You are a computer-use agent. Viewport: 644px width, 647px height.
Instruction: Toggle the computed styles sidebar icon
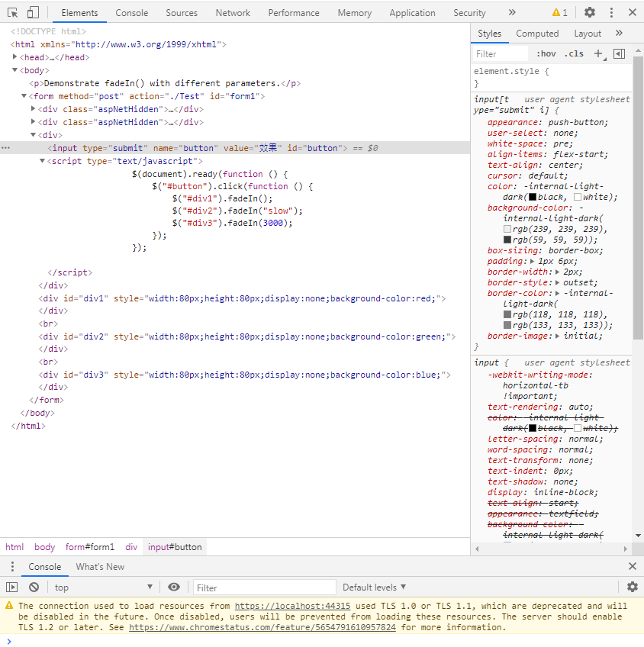pos(620,53)
